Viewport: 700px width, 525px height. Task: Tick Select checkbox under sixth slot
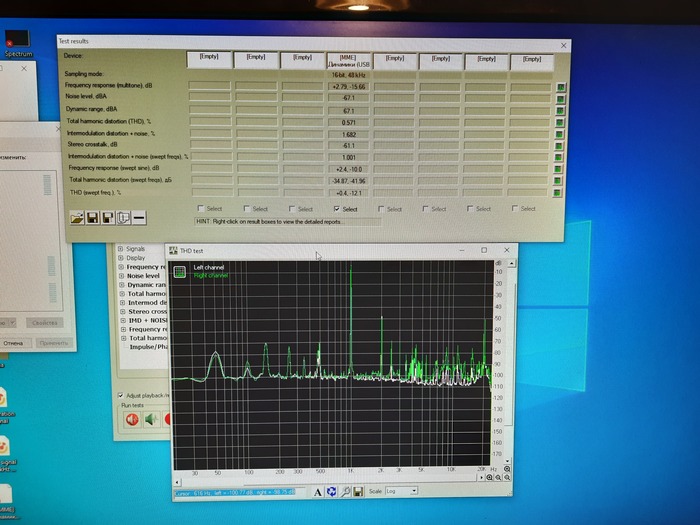[425, 208]
